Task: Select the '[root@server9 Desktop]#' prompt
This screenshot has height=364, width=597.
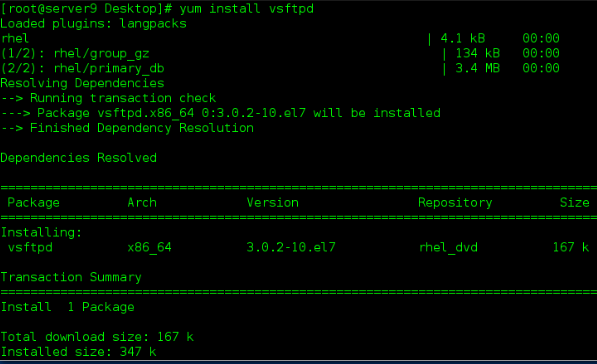Action: tap(86, 8)
